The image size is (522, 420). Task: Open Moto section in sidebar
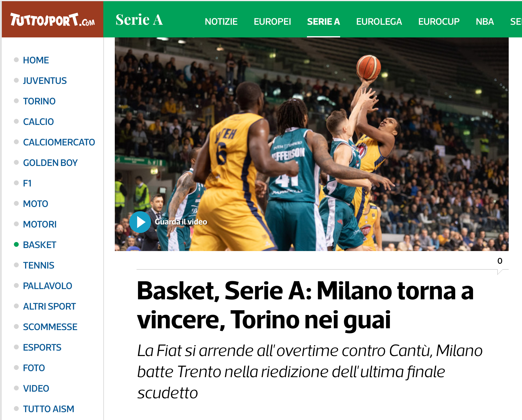[x=36, y=204]
